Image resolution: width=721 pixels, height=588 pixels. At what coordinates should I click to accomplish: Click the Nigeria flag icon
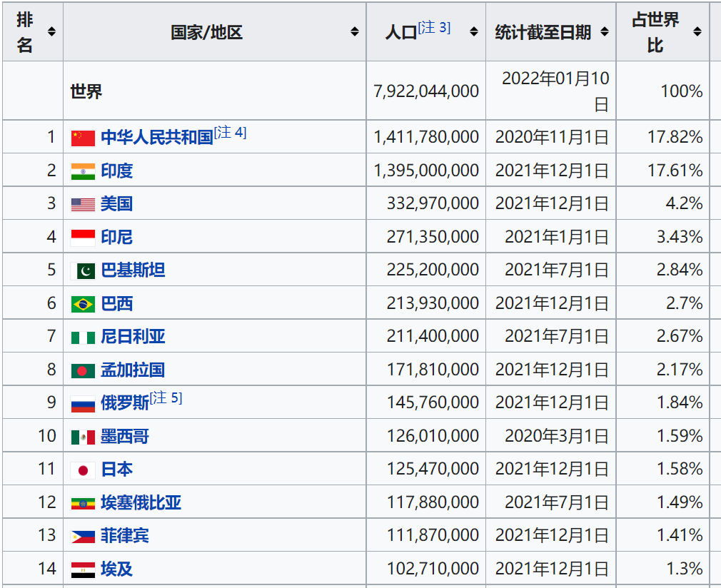click(84, 338)
